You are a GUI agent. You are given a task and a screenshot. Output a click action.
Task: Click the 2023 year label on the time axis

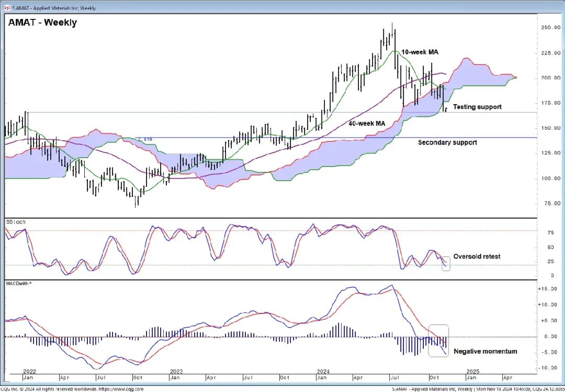176,372
